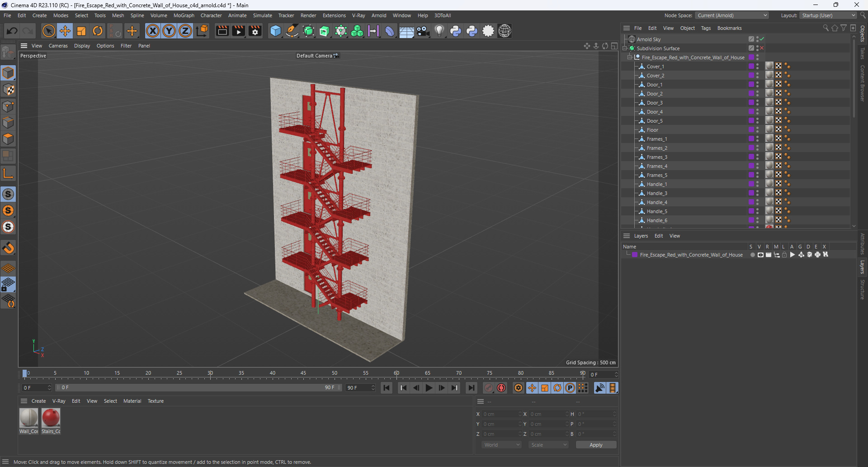This screenshot has height=467, width=868.
Task: Switch to Texture mode icon
Action: [x=8, y=90]
